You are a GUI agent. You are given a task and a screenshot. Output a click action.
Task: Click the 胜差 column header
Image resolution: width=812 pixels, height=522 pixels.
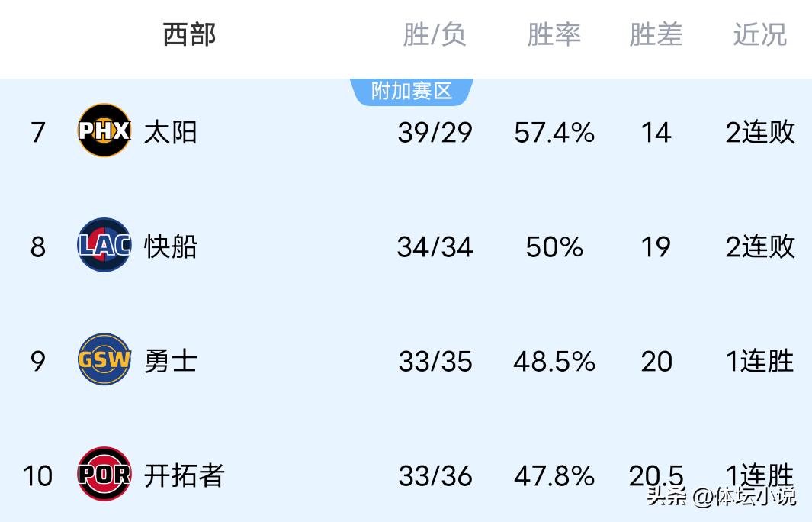pos(656,34)
